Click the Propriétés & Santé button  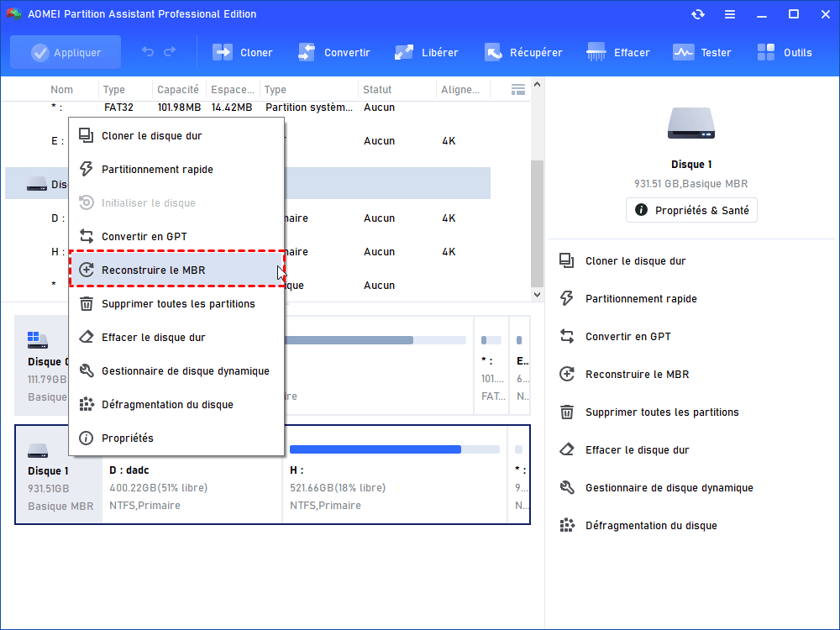[691, 210]
